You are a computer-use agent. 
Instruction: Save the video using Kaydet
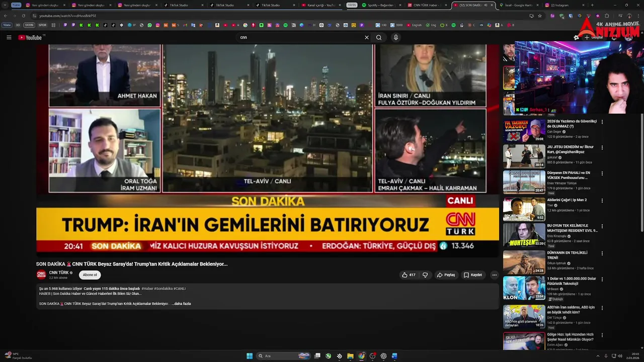point(473,275)
